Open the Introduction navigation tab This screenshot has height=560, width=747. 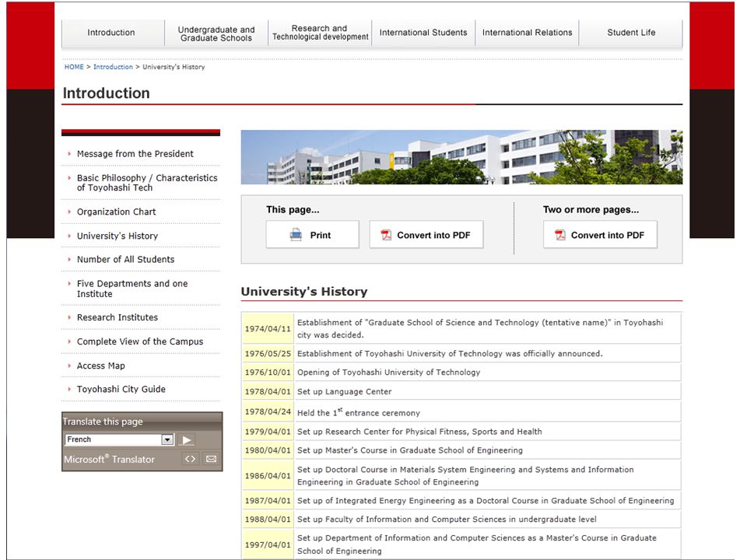point(111,33)
